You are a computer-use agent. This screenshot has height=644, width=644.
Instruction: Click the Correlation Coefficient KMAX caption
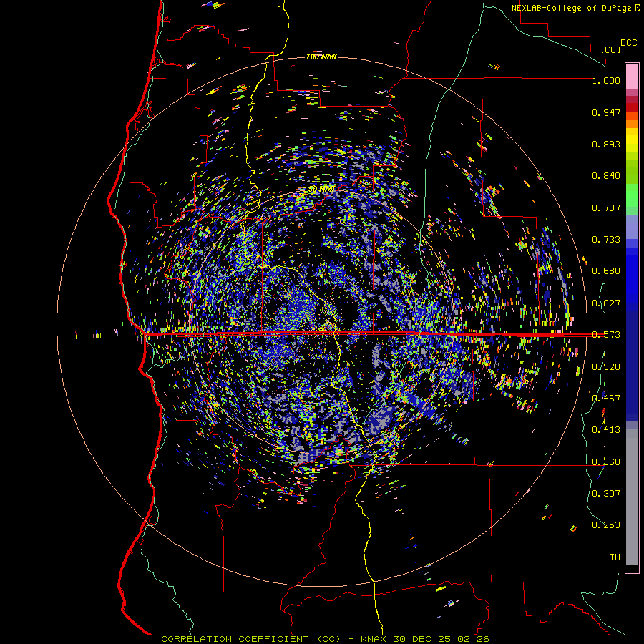[326, 639]
